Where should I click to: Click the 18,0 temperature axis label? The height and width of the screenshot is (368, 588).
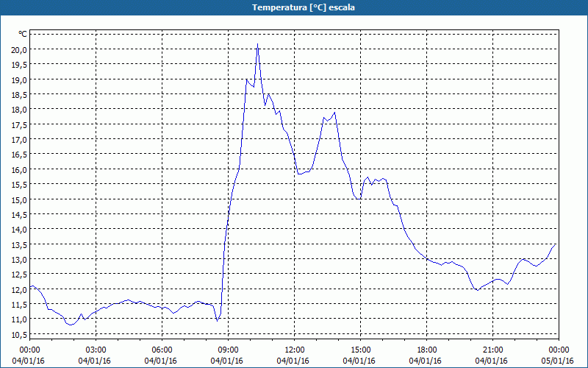[20, 110]
